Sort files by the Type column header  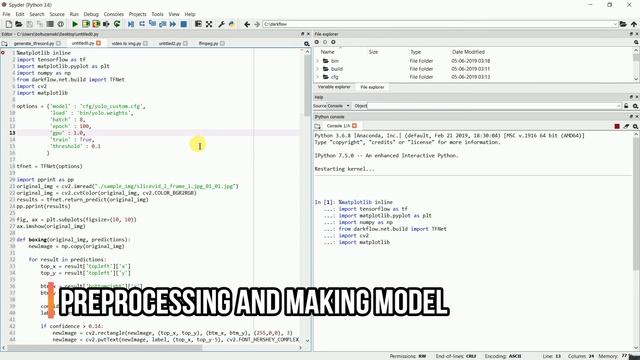tap(416, 52)
